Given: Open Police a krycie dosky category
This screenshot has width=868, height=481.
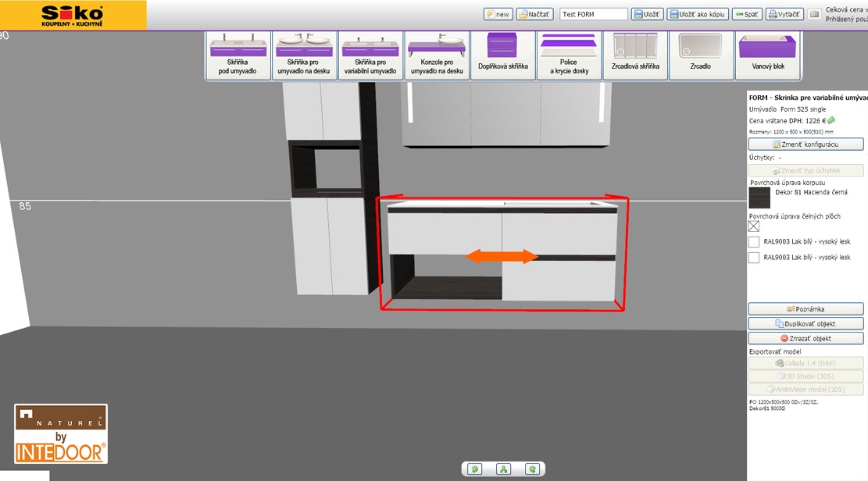Looking at the screenshot, I should [x=569, y=55].
